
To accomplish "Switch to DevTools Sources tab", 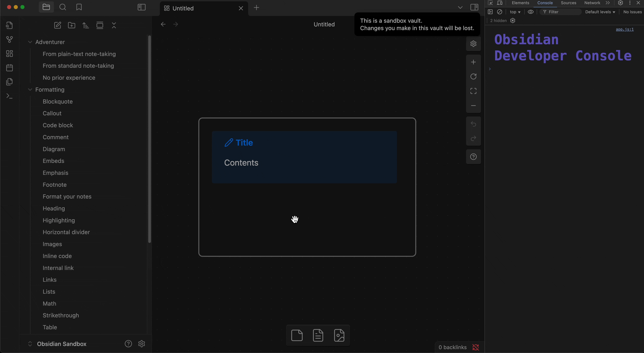I will 568,3.
